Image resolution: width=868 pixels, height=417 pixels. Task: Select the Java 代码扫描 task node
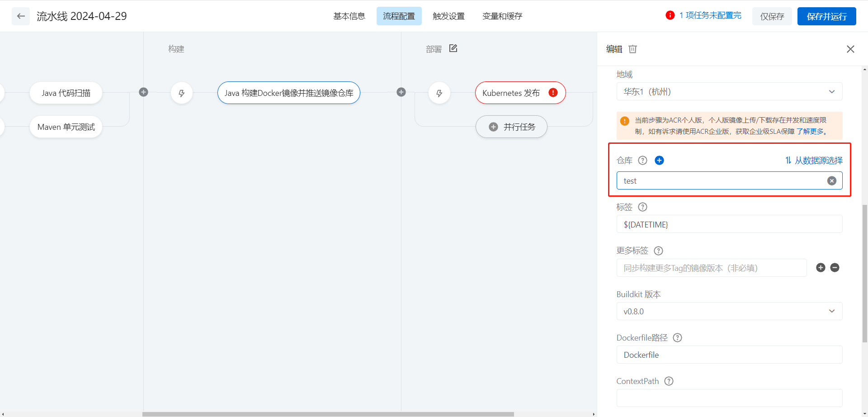(66, 93)
